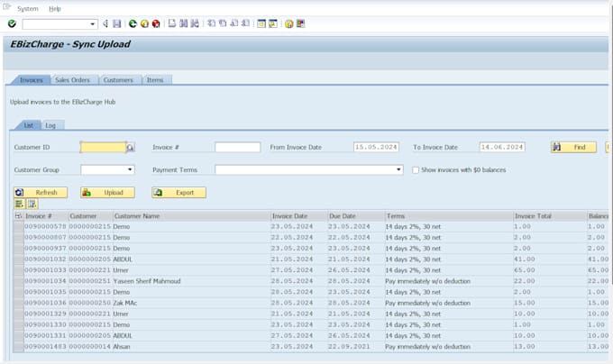Screen dimensions: 613x364
Task: Switch to the Items tab
Action: coord(155,80)
